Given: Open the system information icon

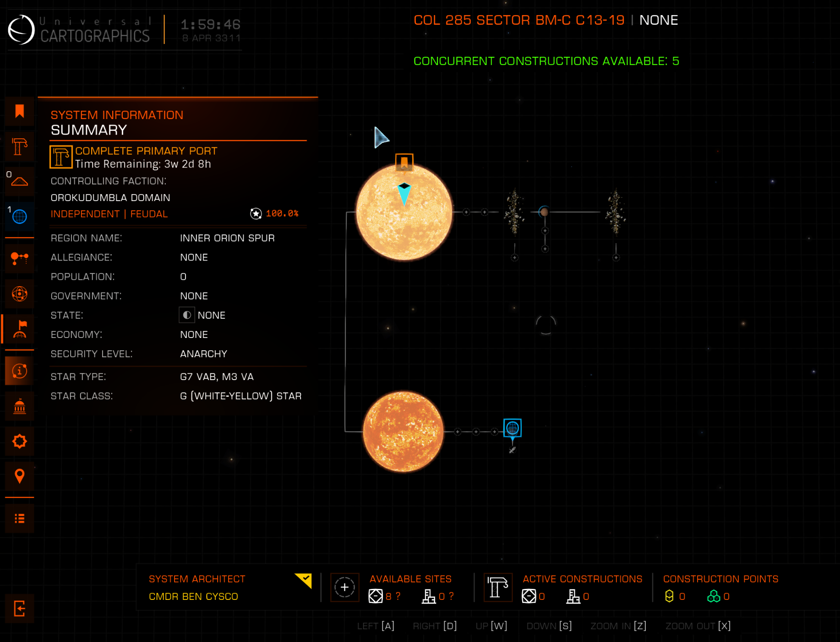Looking at the screenshot, I should (x=19, y=370).
